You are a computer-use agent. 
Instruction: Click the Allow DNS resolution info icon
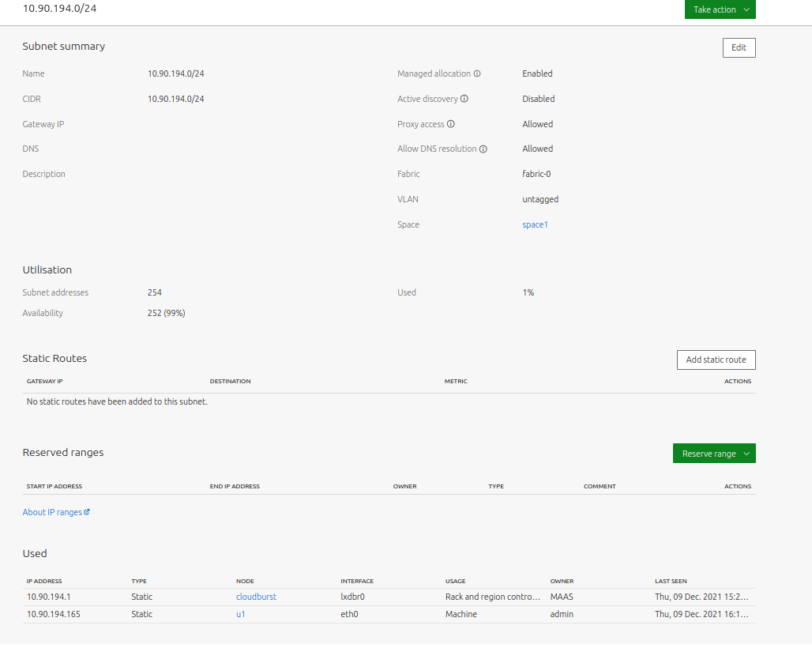pyautogui.click(x=483, y=149)
